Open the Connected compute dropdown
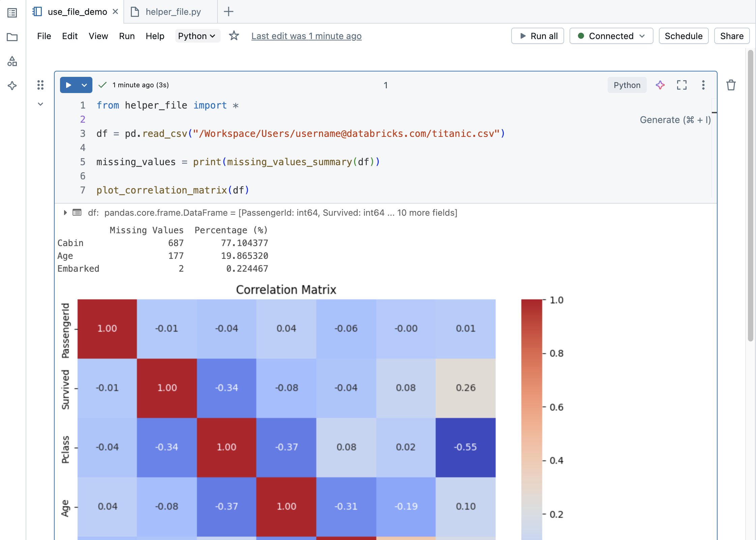Image resolution: width=756 pixels, height=540 pixels. (x=611, y=36)
